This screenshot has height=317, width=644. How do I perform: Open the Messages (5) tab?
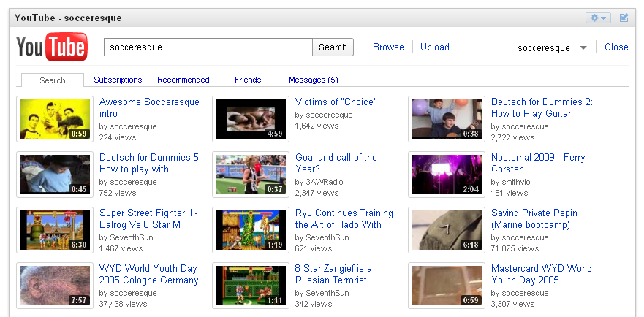(313, 80)
